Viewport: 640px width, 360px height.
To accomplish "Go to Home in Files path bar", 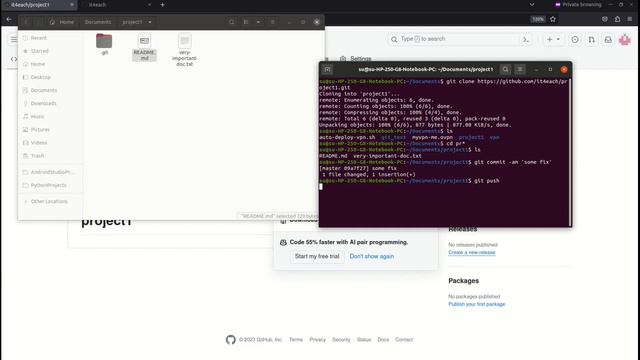I will (x=62, y=22).
